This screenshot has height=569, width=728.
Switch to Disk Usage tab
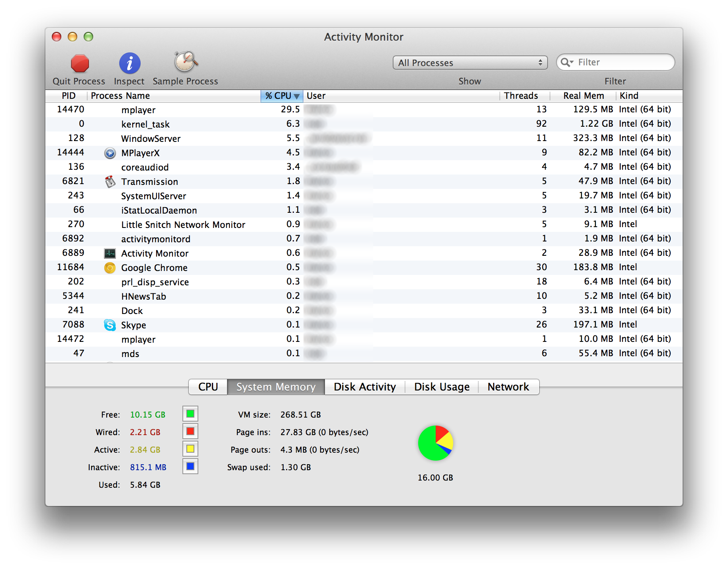[442, 387]
